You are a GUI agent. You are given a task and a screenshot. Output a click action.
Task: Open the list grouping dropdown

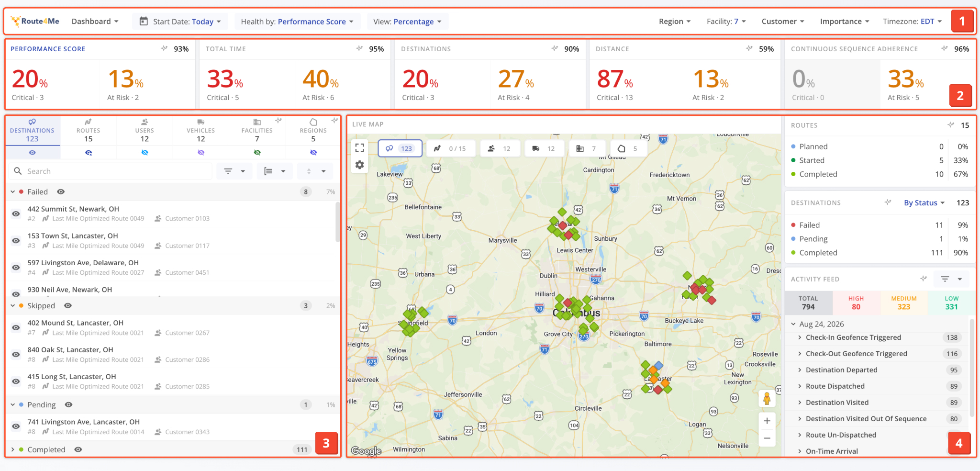(x=275, y=171)
